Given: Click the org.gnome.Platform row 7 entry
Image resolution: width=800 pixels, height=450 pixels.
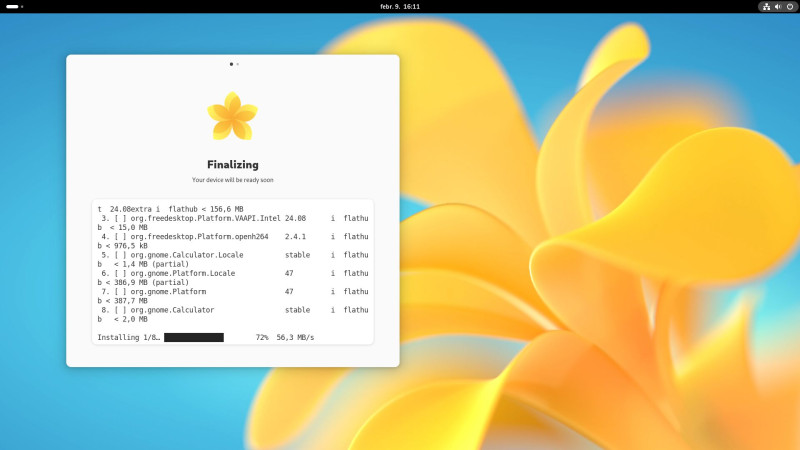Looking at the screenshot, I should (168, 291).
